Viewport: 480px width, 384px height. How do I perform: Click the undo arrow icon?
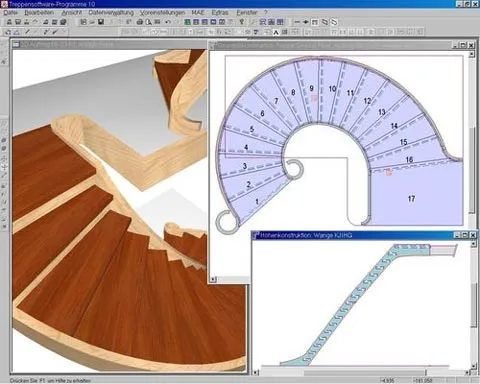coord(168,22)
